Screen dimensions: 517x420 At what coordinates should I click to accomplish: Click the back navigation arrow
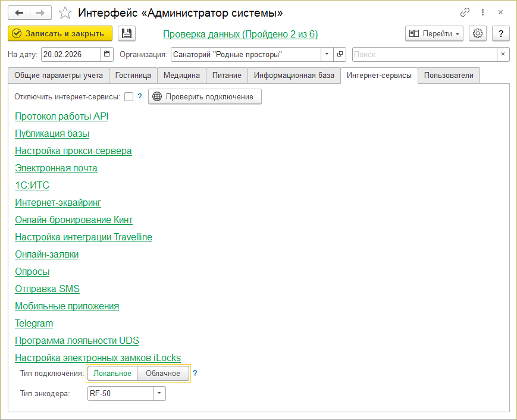point(19,12)
